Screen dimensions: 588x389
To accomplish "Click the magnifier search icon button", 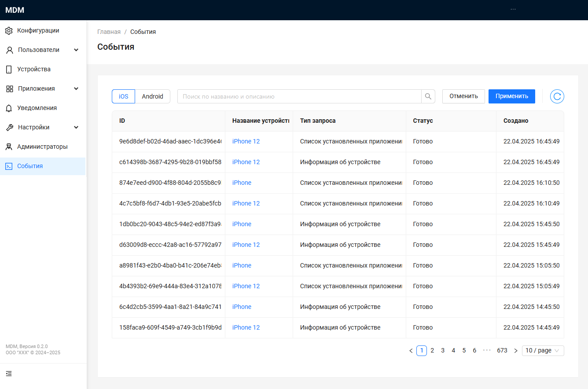I will (428, 96).
